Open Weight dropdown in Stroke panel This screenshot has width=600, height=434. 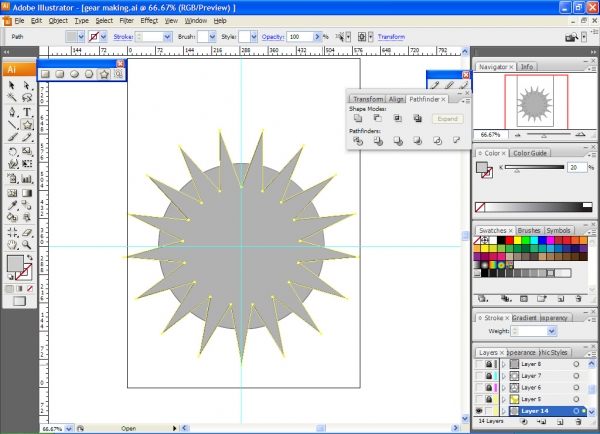[551, 331]
